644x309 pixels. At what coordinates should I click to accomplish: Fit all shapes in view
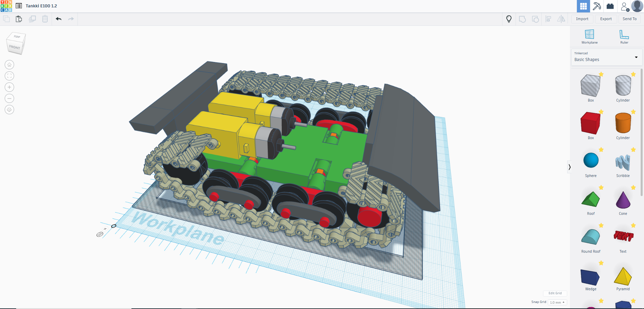9,76
